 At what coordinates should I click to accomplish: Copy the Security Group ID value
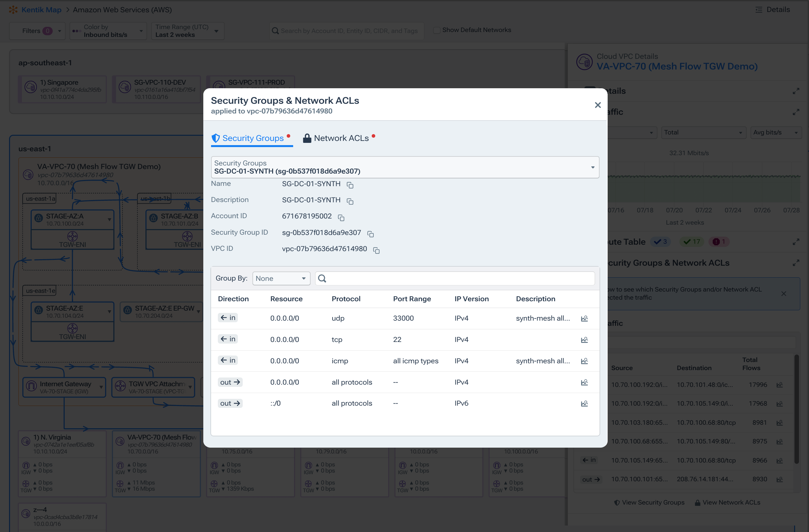[x=370, y=234]
